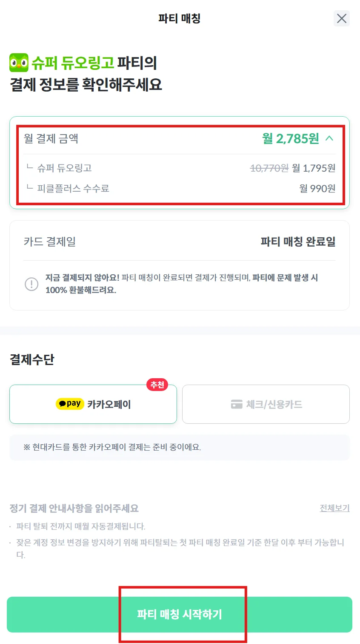Viewport: 360px width, 644px height.
Task: Select 카카오페이 payment method
Action: [93, 404]
